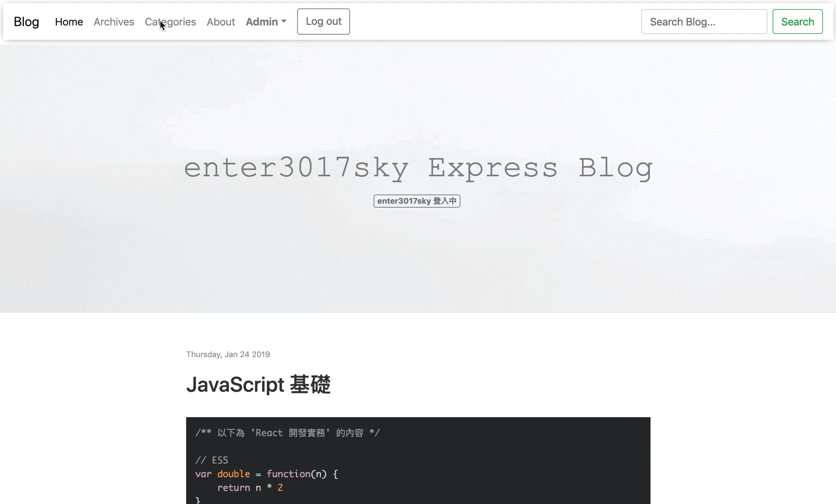Click the green Search button
Image resolution: width=836 pixels, height=504 pixels.
[797, 22]
